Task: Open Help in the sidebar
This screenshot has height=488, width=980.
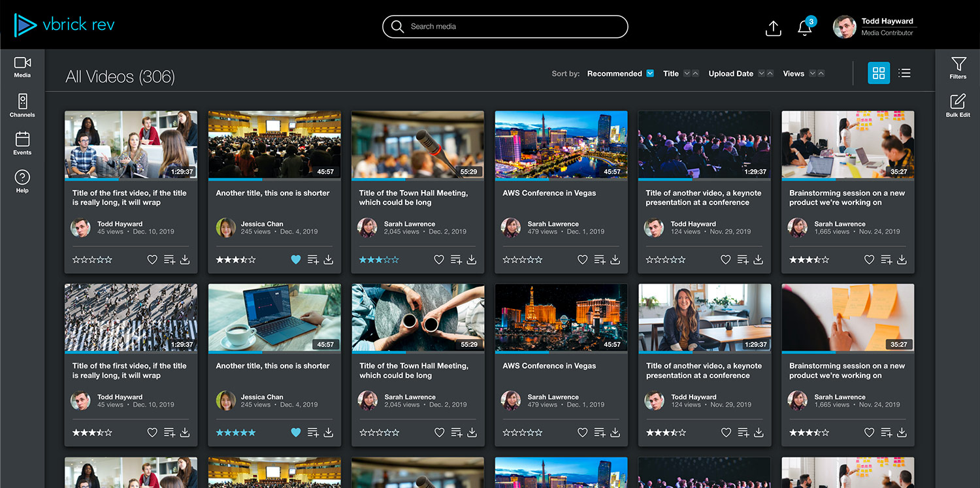Action: click(22, 182)
